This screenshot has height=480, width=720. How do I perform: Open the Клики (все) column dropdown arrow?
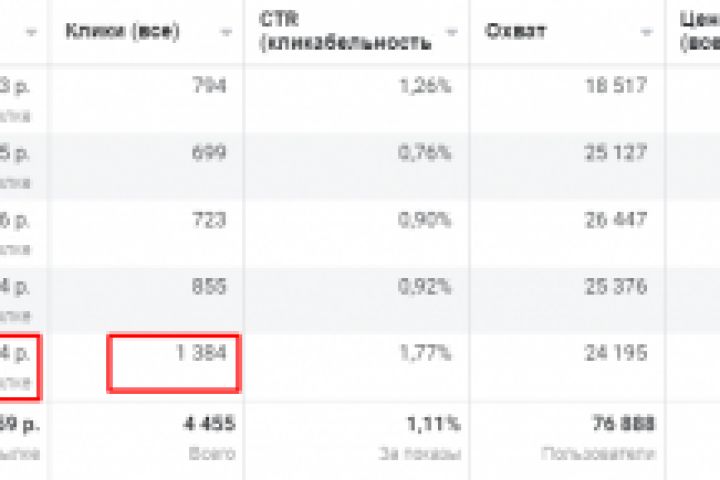pyautogui.click(x=227, y=33)
